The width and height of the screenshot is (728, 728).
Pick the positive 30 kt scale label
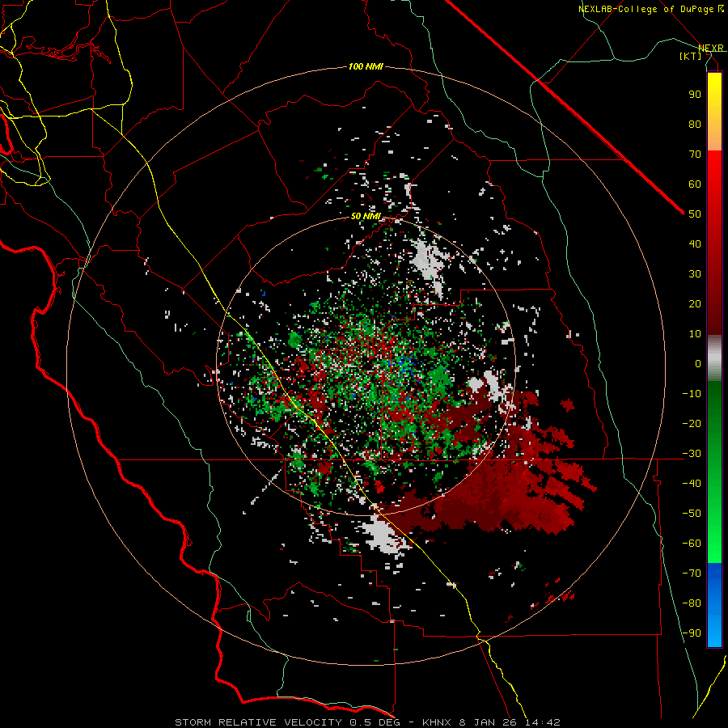click(695, 274)
